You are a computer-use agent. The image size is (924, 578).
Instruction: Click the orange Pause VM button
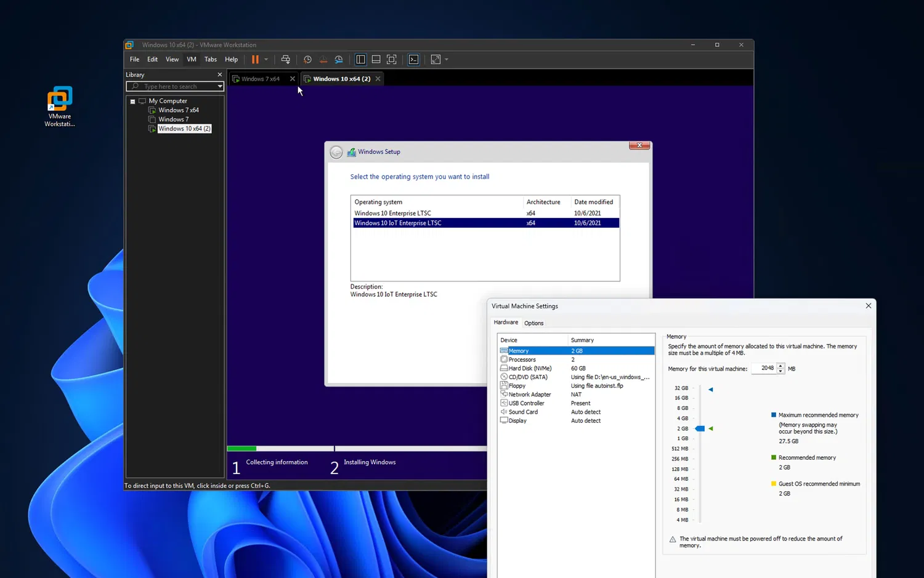(255, 60)
